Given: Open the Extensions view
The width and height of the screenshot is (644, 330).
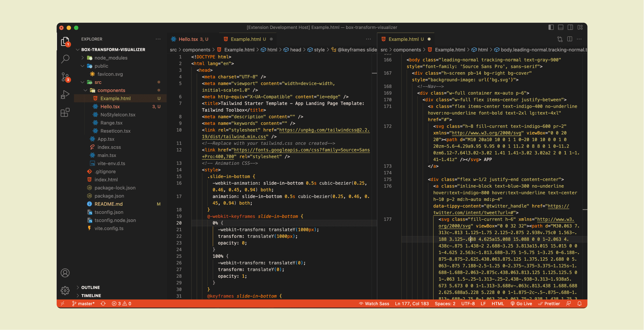Looking at the screenshot, I should coord(65,113).
